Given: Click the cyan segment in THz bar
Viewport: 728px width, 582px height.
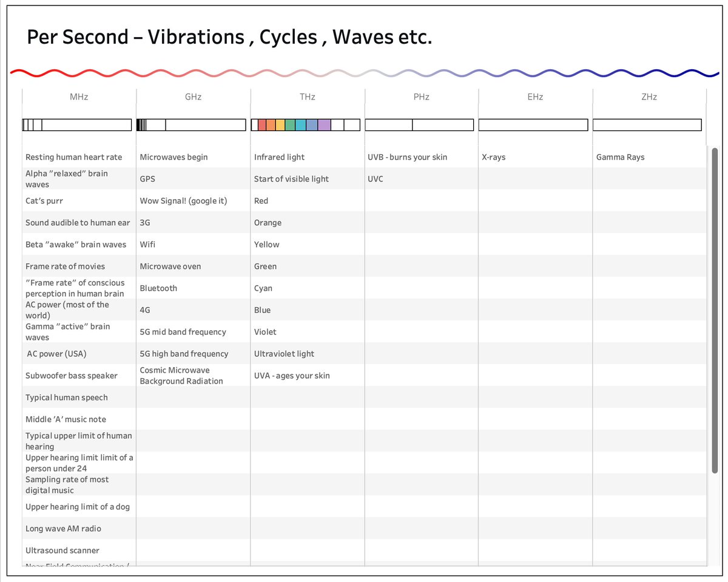Looking at the screenshot, I should coord(300,125).
